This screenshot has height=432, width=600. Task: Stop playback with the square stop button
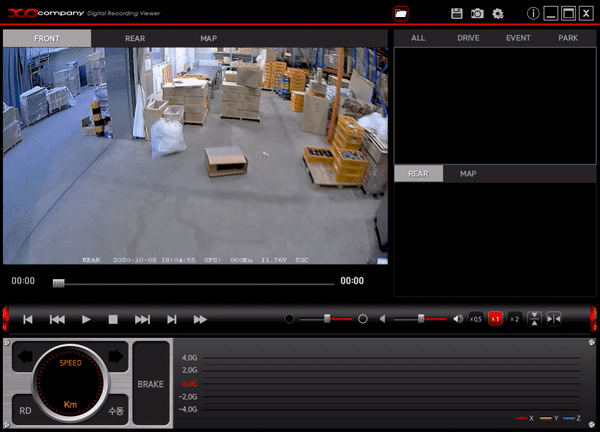113,320
